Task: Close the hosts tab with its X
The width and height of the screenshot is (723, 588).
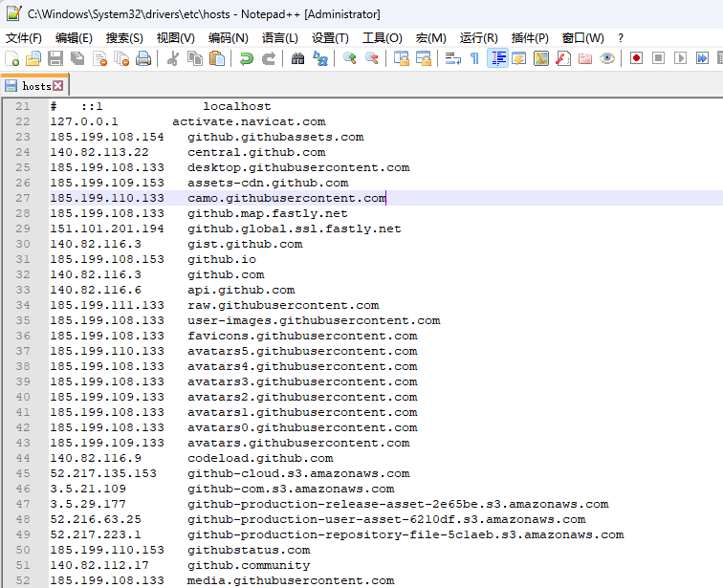Action: [58, 86]
